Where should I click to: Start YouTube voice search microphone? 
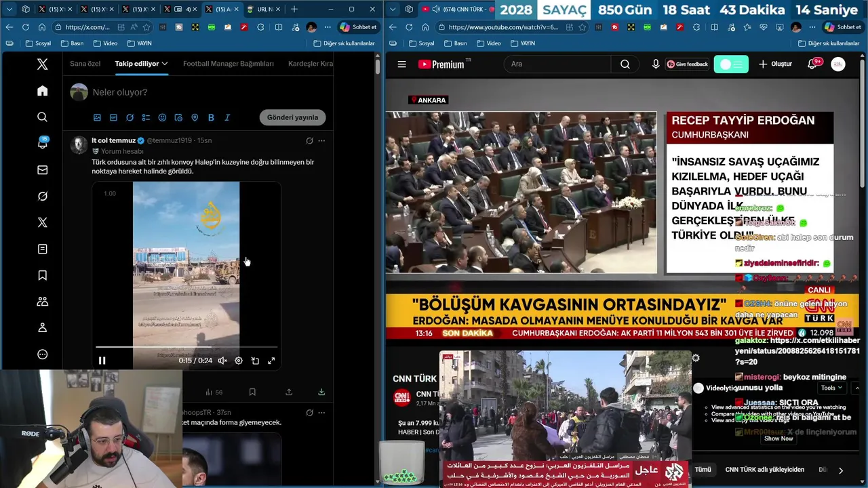tap(656, 64)
